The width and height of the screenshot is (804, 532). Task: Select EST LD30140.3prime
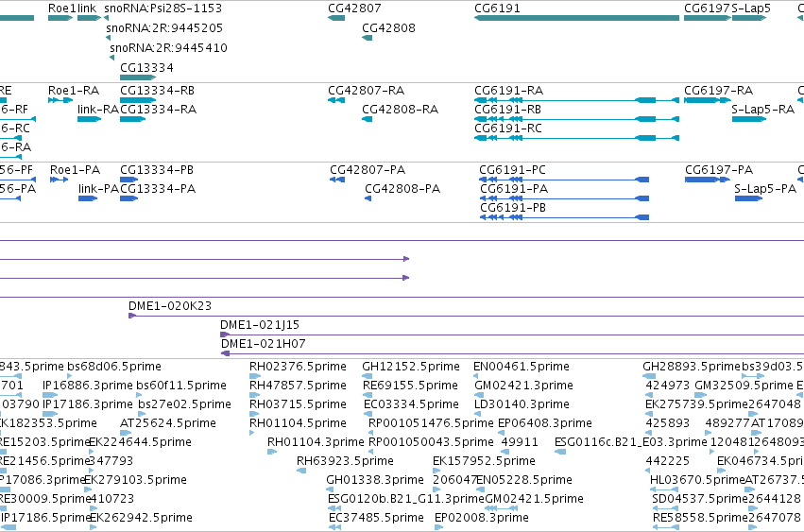(x=479, y=414)
